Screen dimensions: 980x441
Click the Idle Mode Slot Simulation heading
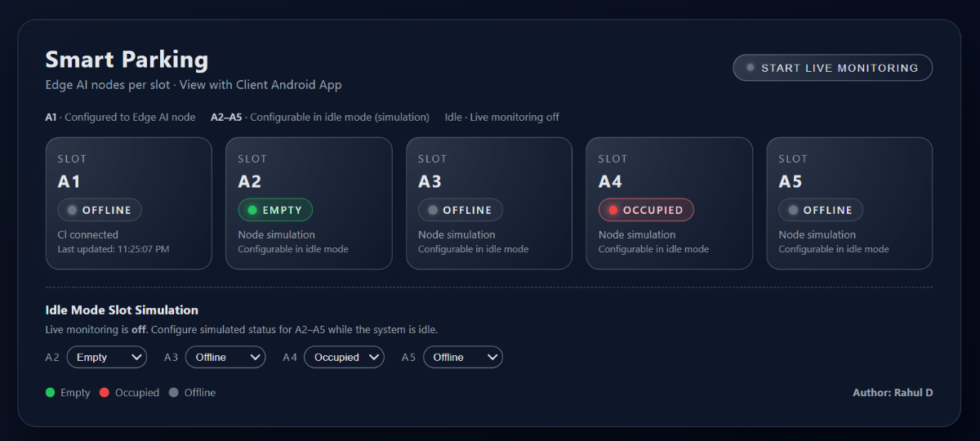[x=122, y=310]
